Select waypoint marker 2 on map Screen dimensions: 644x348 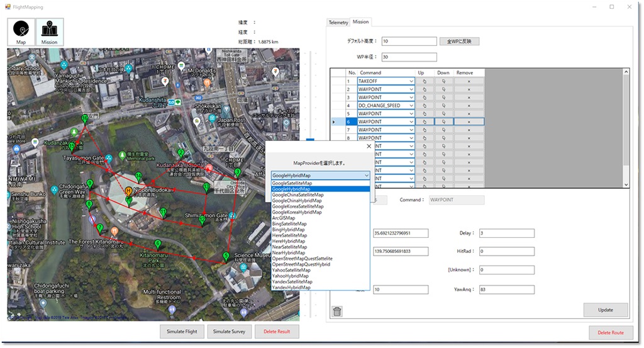pos(180,154)
